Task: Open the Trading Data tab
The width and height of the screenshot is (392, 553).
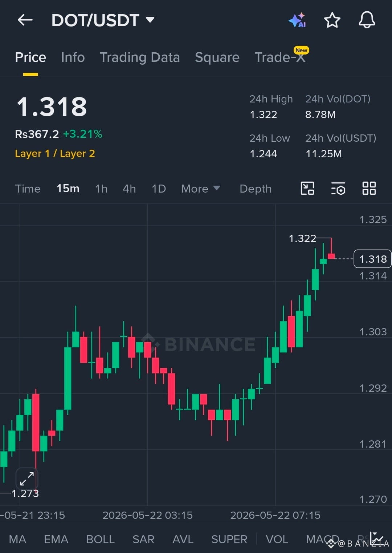Action: tap(140, 57)
